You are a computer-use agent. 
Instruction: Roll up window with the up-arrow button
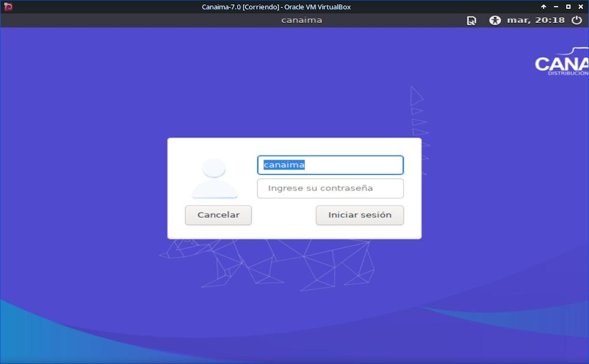543,7
